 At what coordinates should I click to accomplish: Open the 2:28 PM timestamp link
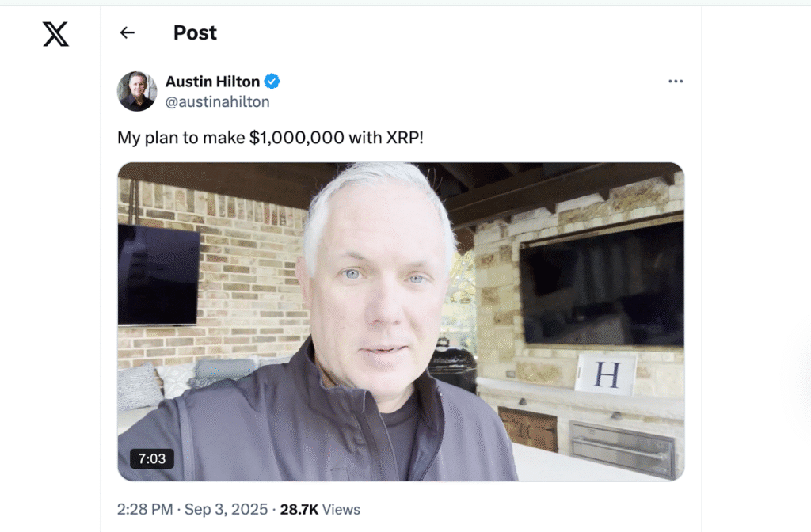pos(145,509)
